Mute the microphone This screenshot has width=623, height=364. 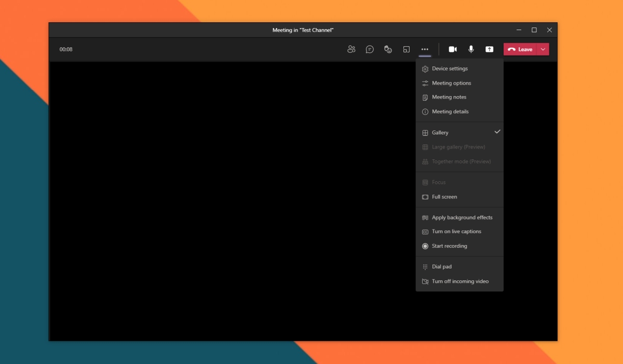click(471, 49)
